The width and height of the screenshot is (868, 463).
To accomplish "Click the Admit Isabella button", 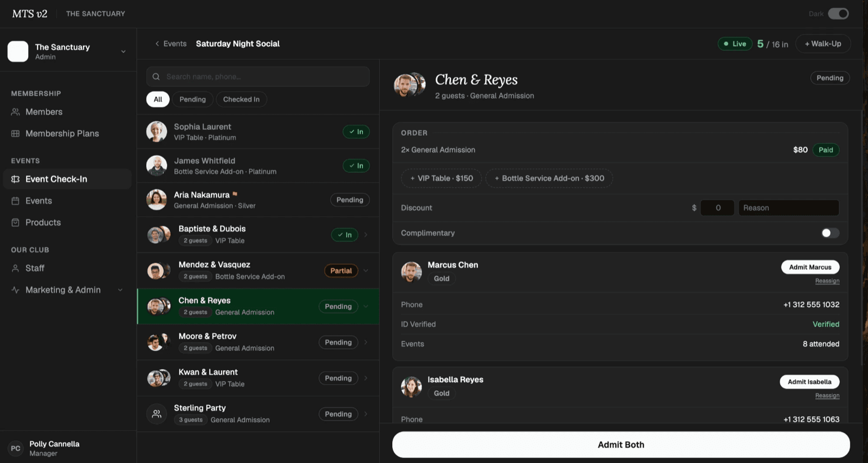I will coord(809,382).
